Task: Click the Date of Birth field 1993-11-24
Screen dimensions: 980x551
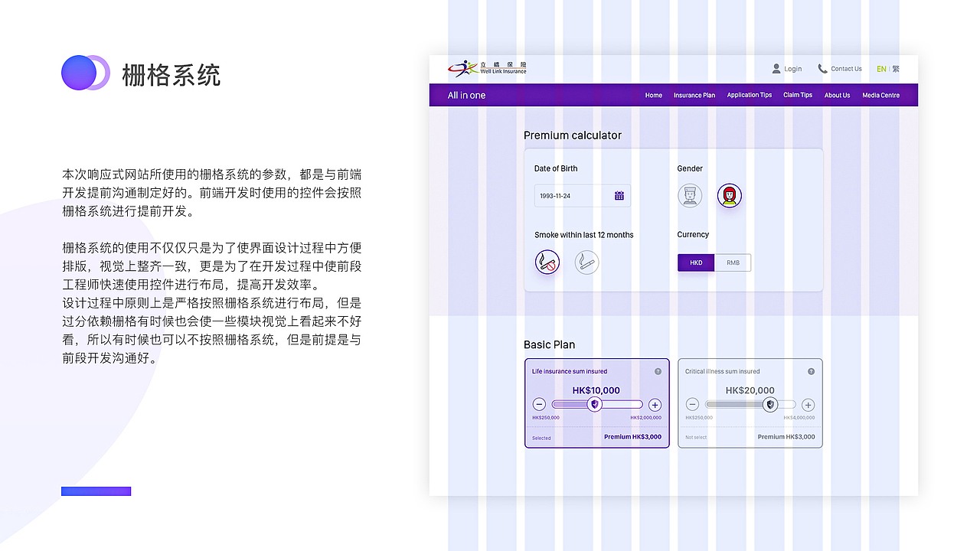Action: [x=583, y=196]
